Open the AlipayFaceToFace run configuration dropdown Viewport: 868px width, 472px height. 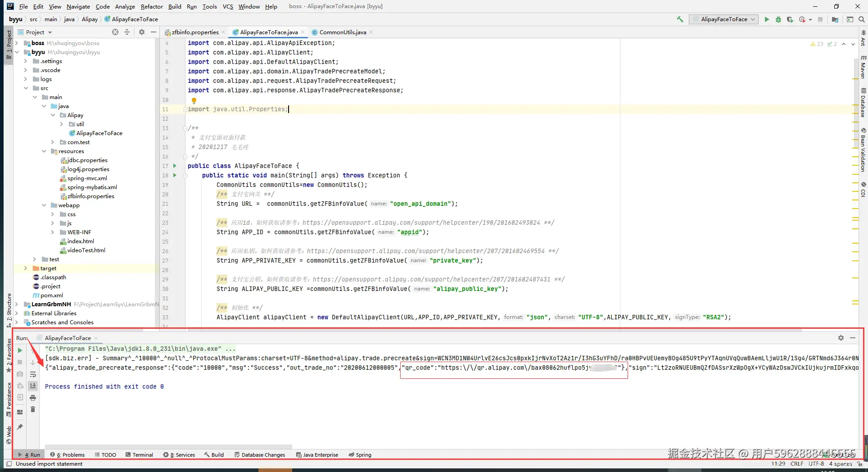[724, 19]
